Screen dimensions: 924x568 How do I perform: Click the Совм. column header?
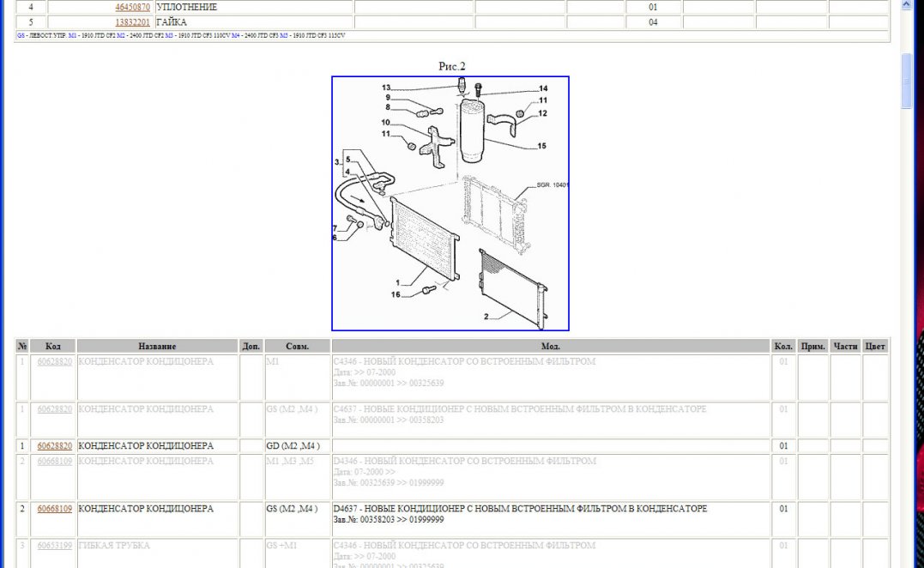pyautogui.click(x=297, y=347)
